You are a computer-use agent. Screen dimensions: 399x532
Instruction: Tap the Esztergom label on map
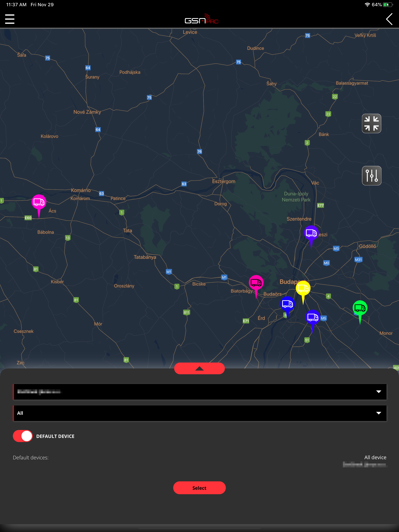tap(224, 181)
